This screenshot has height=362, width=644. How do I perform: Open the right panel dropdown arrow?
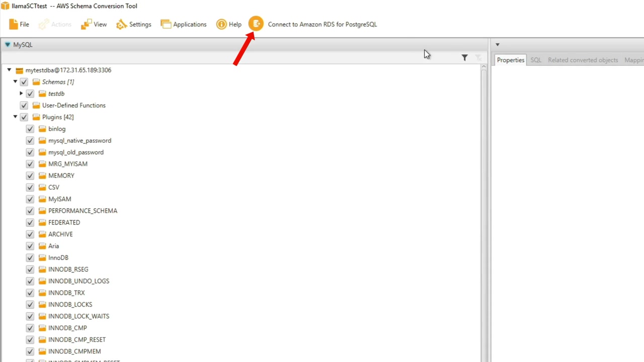[x=497, y=45]
